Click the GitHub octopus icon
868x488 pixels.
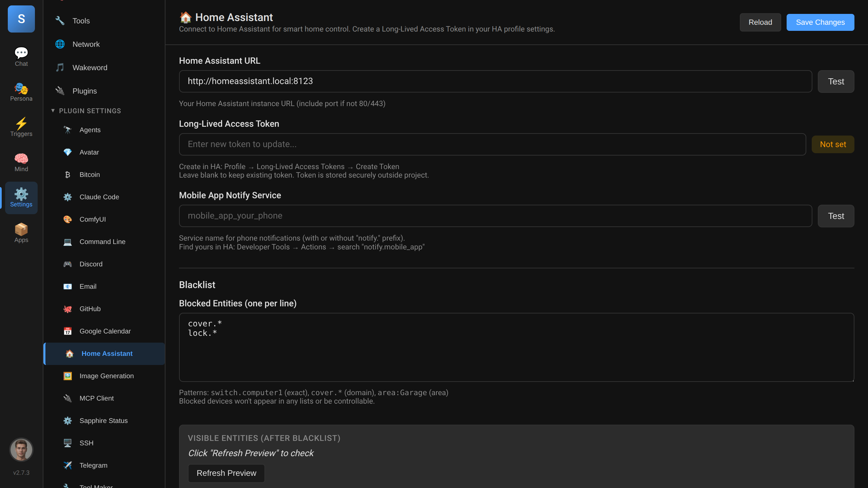[67, 309]
